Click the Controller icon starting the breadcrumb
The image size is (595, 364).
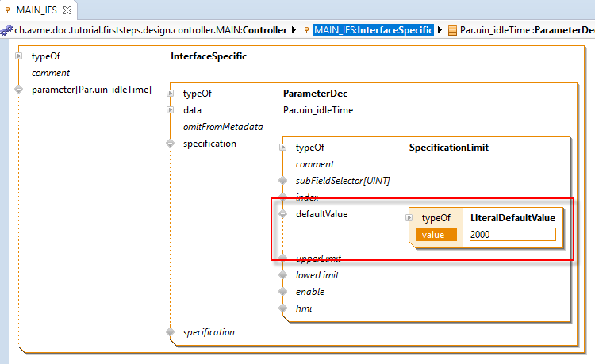pos(6,30)
